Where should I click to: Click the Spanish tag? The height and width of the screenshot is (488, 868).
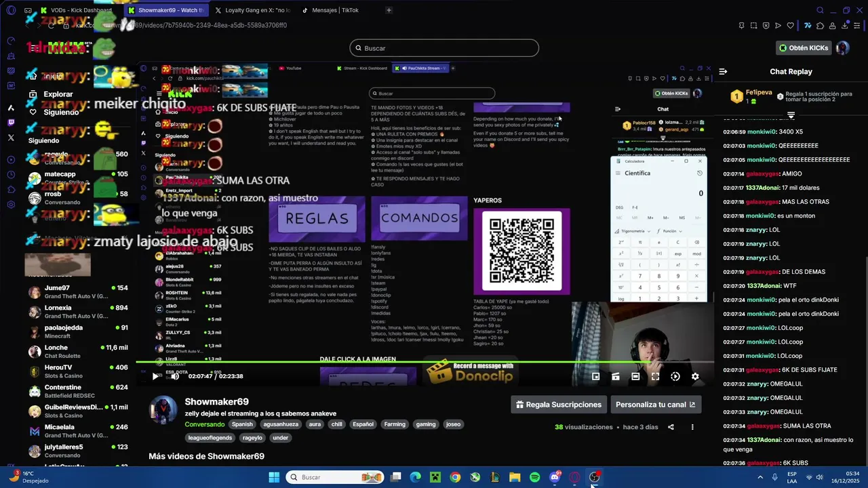[x=242, y=424]
